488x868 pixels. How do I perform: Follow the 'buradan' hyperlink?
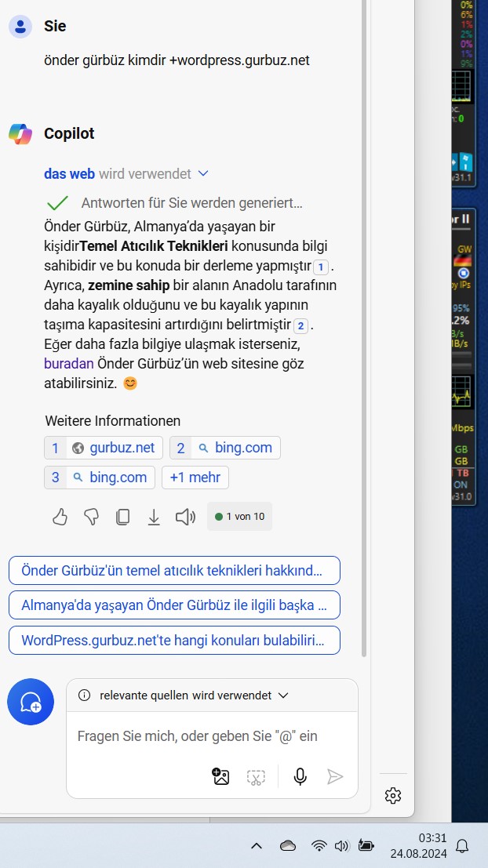69,365
